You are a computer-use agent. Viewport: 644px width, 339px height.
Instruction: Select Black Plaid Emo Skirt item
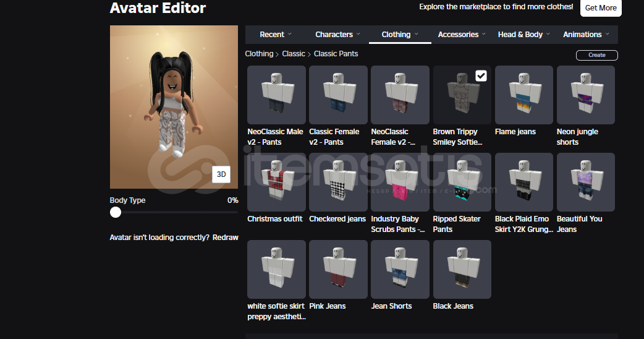[x=524, y=182]
